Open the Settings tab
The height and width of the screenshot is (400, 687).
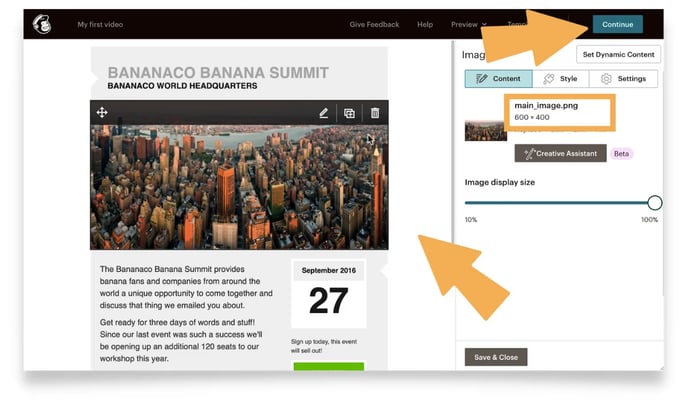623,79
